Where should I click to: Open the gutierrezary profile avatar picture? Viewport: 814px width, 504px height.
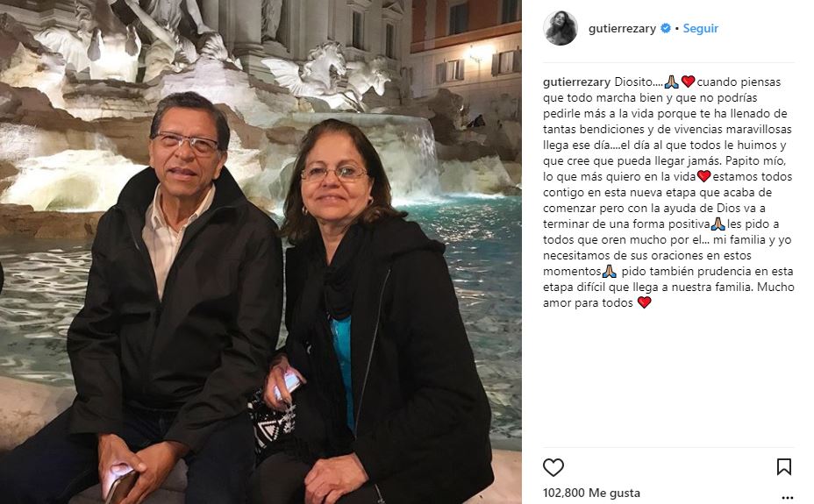(561, 28)
